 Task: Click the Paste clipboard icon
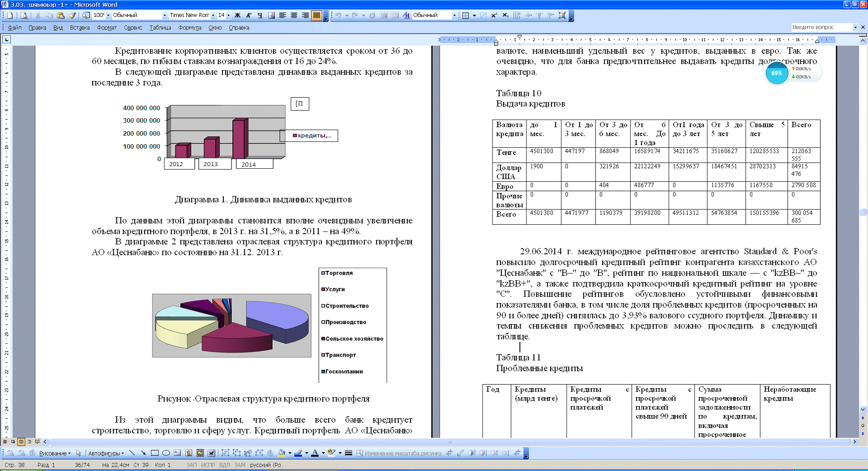pos(60,15)
